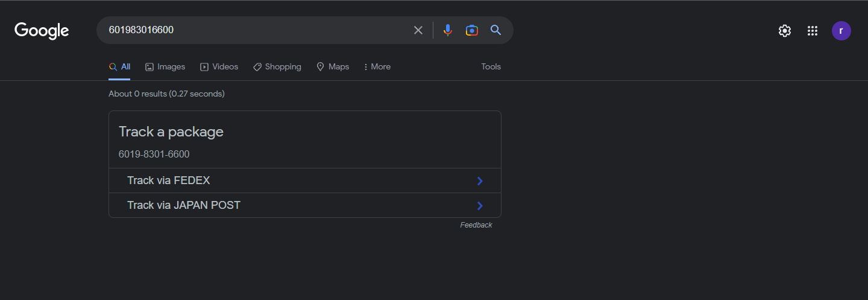
Task: Click About 0 results text
Action: (166, 94)
